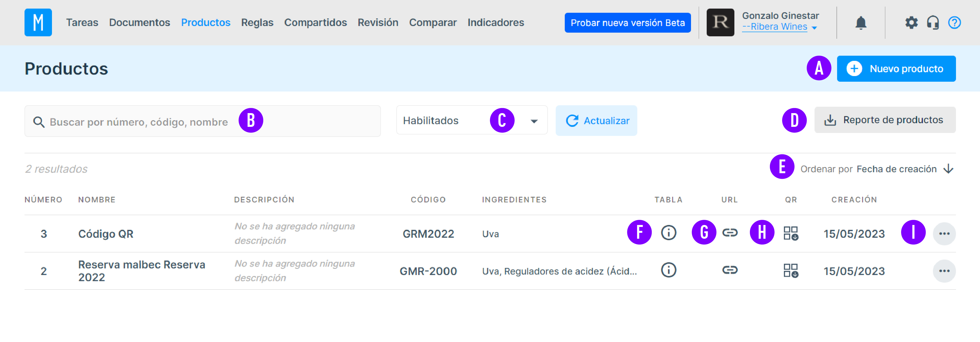Viewport: 980px width, 342px height.
Task: Go to the Documentos menu
Action: coord(139,23)
